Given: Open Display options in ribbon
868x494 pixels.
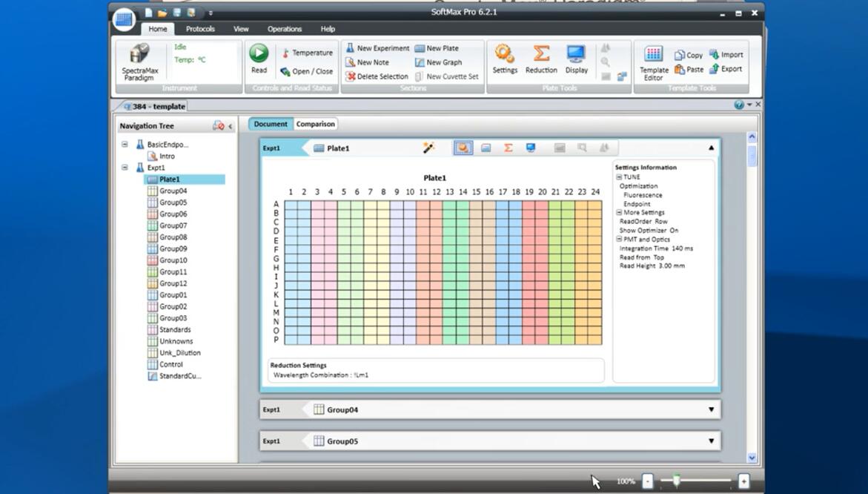Looking at the screenshot, I should pos(576,59).
